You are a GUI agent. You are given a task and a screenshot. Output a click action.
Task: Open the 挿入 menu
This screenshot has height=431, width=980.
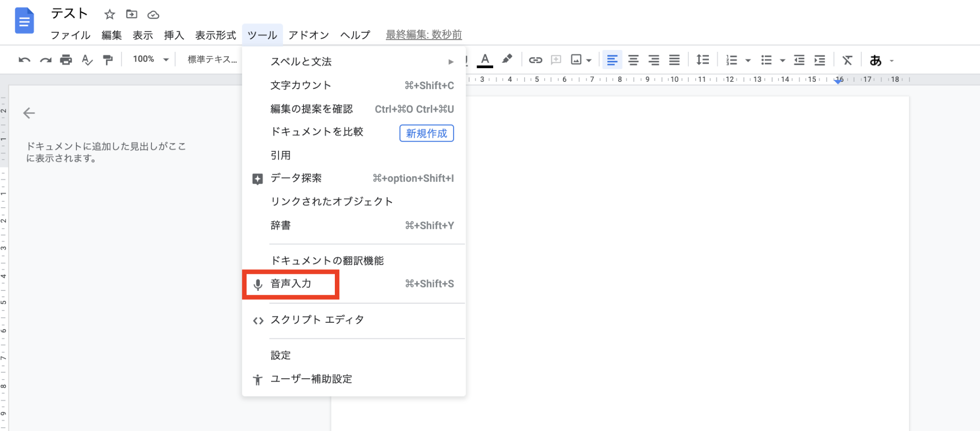pos(174,35)
